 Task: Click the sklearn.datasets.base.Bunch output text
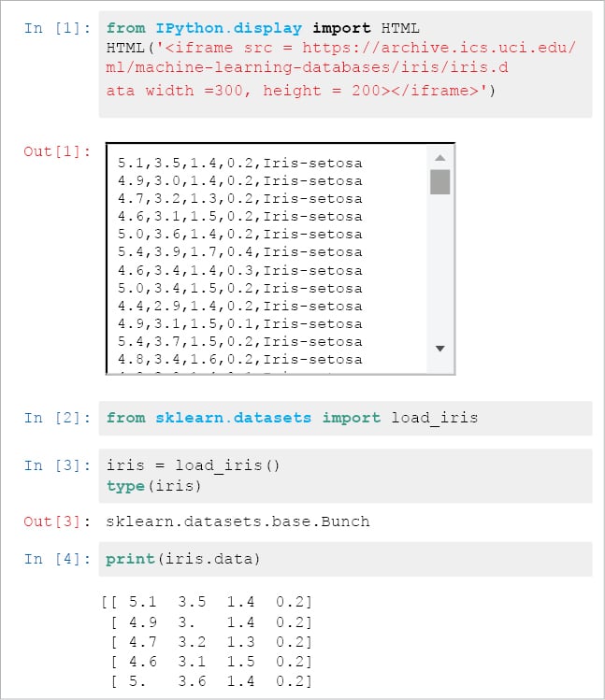point(238,521)
